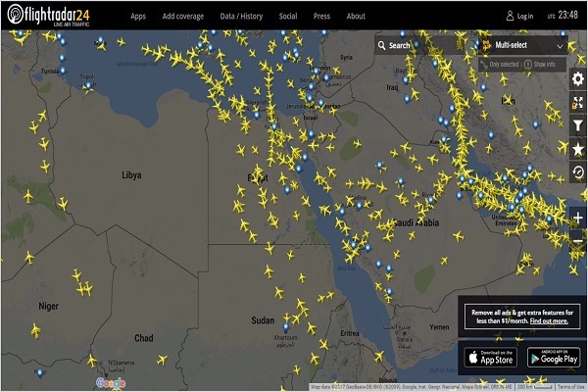Toggle the 'Show info' option

[x=543, y=64]
